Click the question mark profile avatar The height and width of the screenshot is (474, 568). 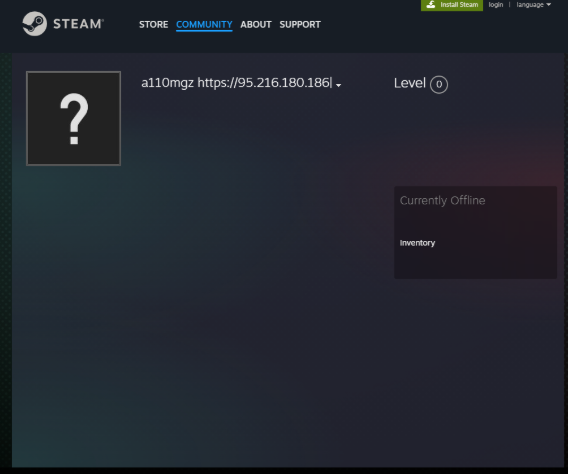pos(74,118)
